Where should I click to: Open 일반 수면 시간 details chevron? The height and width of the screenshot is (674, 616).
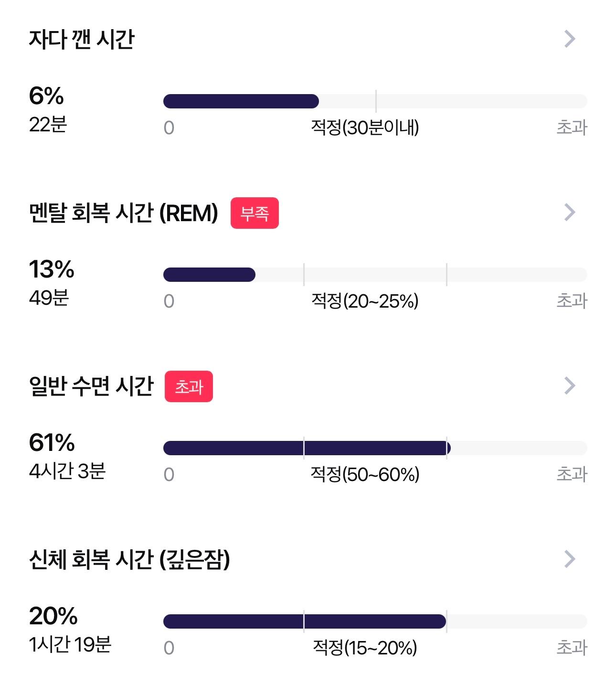[570, 385]
